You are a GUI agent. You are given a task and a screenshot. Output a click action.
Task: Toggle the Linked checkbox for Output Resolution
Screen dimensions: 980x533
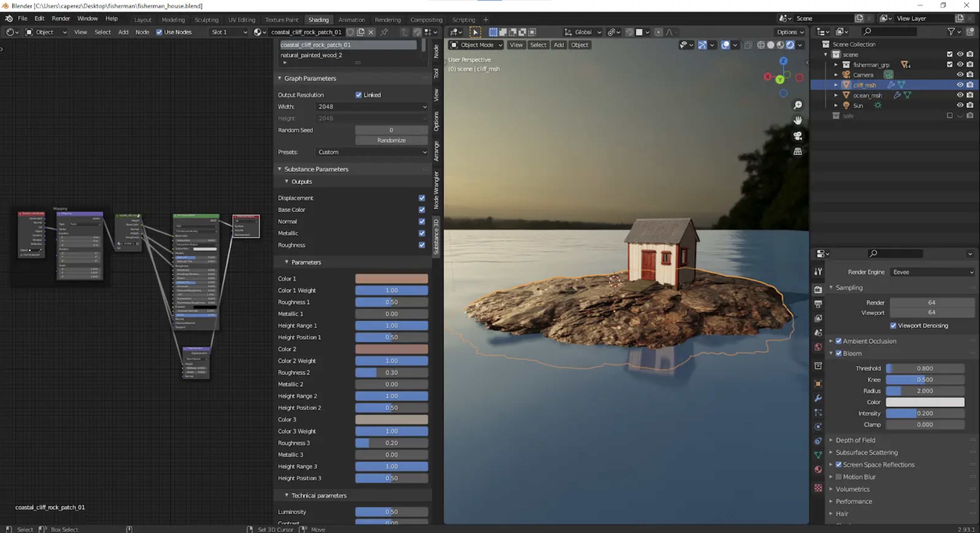pyautogui.click(x=359, y=95)
